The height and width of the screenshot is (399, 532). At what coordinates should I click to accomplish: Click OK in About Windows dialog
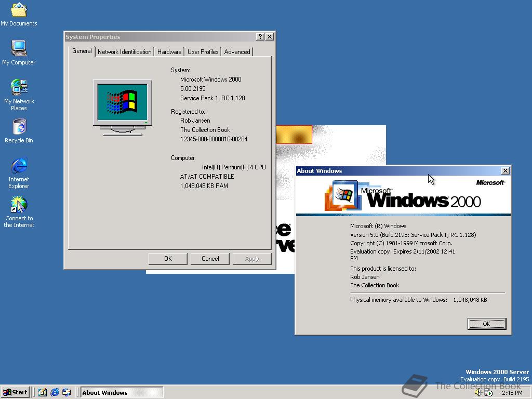pyautogui.click(x=486, y=324)
